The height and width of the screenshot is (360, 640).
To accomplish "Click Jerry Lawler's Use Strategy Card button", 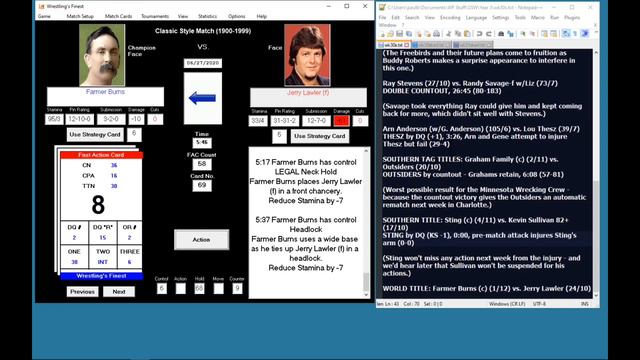I will 320,136.
